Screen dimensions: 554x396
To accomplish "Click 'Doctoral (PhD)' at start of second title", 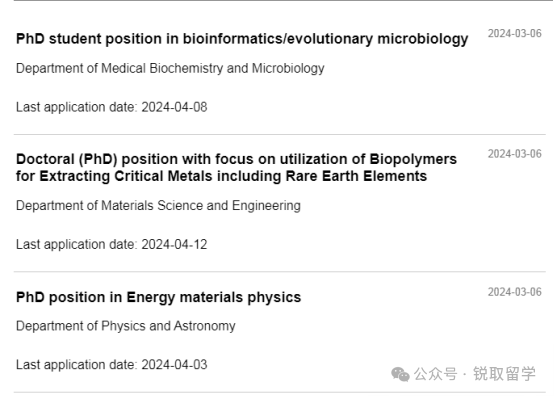I will pyautogui.click(x=66, y=160).
